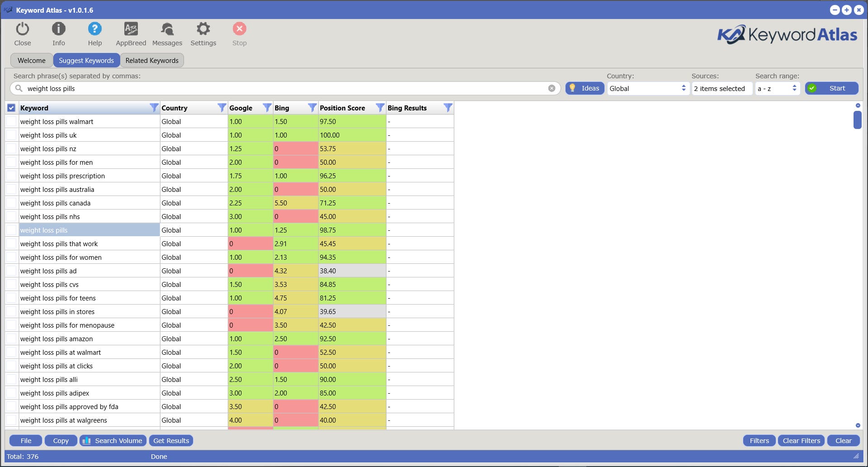The width and height of the screenshot is (868, 467).
Task: Toggle the select-all checkbox in header
Action: tap(11, 108)
